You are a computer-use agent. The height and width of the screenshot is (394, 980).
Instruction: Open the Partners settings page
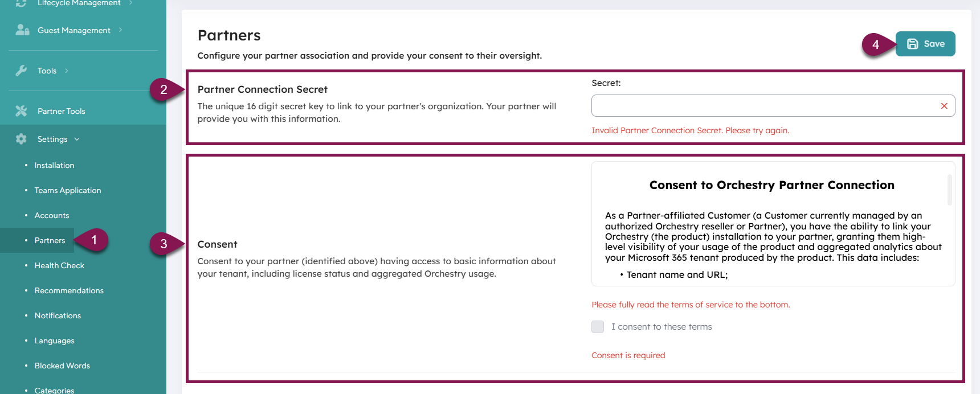pos(50,240)
